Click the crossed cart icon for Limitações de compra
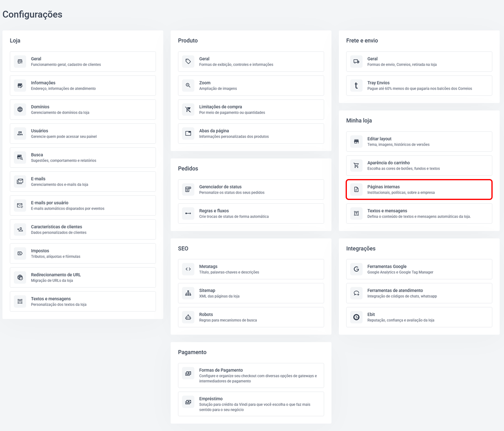Viewport: 504px width, 431px height. tap(188, 110)
